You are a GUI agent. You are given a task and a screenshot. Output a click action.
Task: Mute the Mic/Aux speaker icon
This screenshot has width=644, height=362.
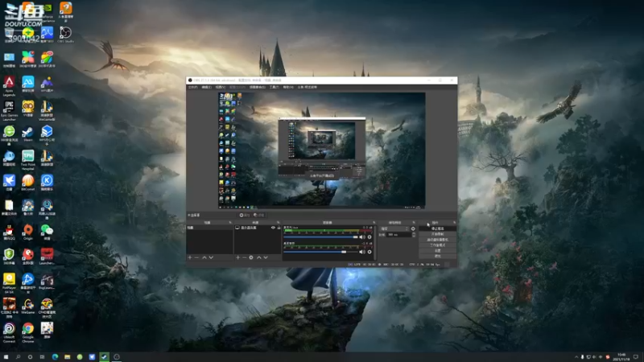click(x=362, y=237)
